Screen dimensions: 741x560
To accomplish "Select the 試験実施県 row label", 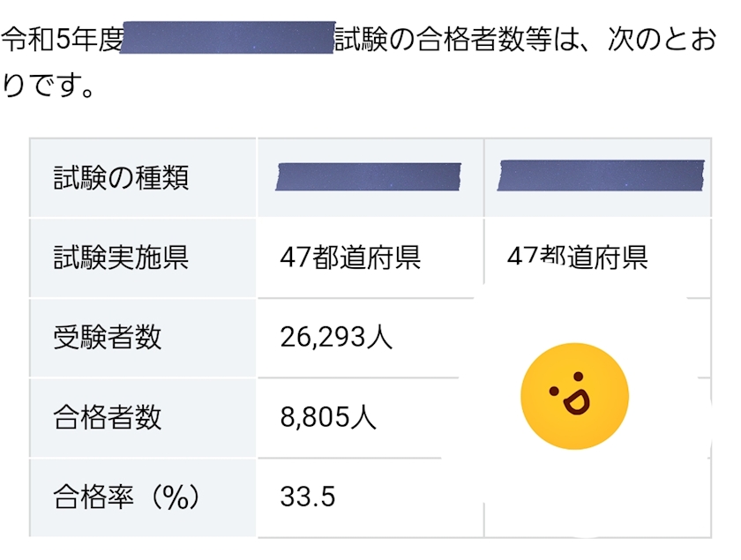I will [x=121, y=258].
